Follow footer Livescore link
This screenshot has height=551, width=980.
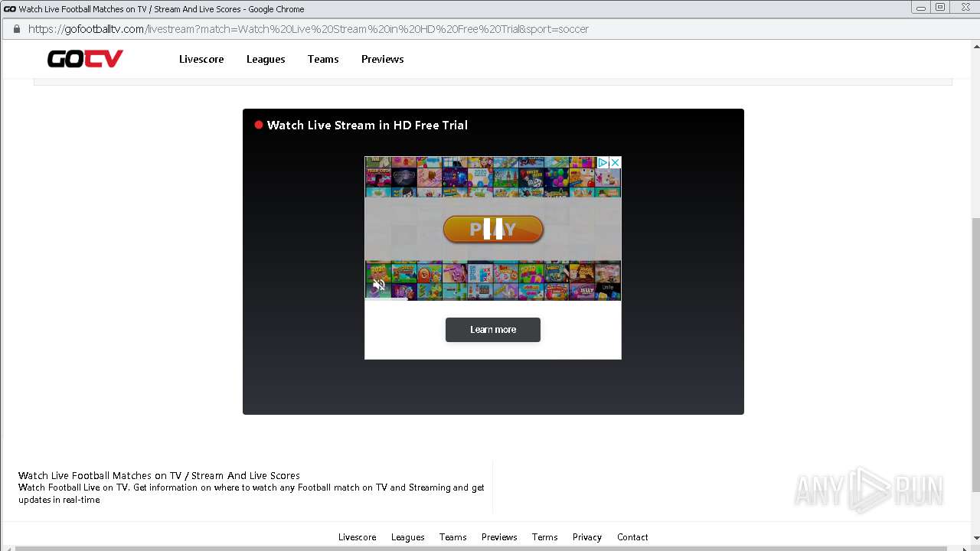[x=358, y=537]
